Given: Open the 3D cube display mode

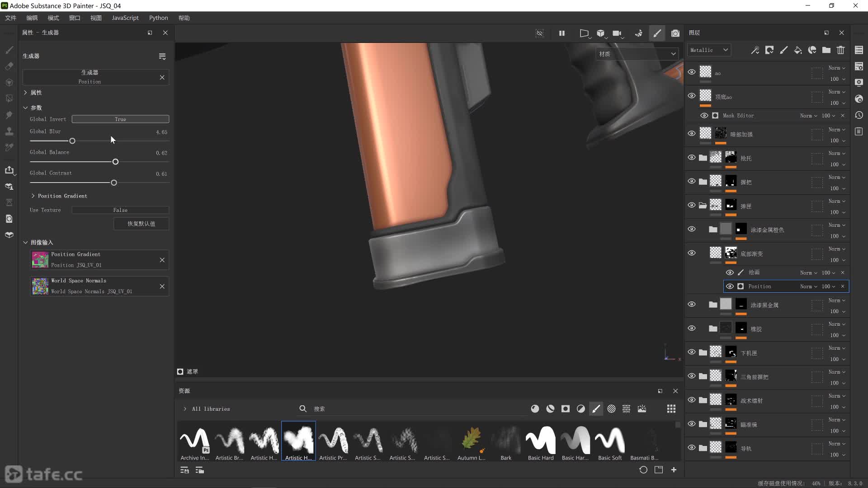Looking at the screenshot, I should coord(600,33).
